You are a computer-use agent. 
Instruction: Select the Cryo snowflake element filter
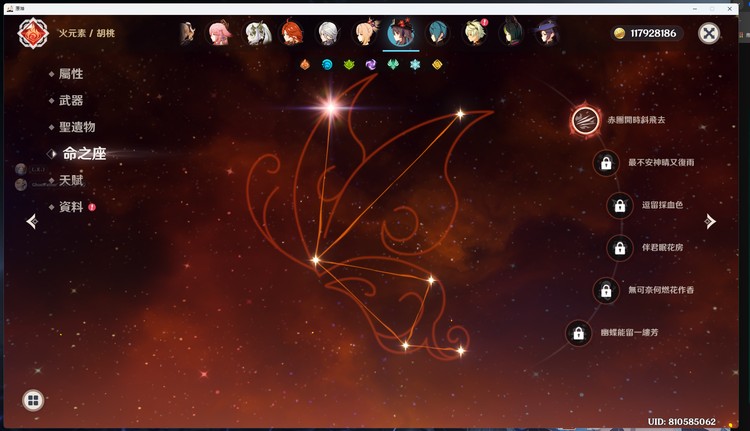pos(414,64)
